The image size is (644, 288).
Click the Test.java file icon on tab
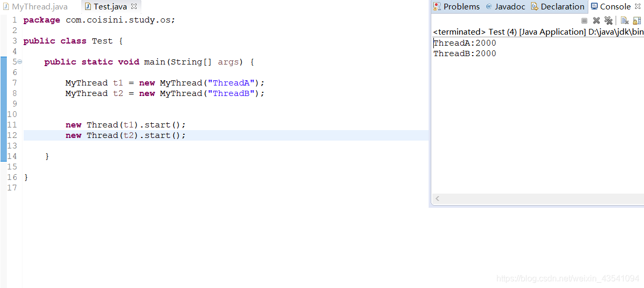(88, 7)
